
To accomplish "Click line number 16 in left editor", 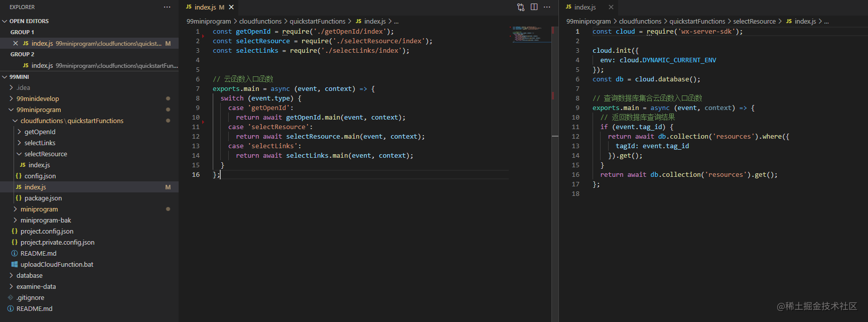I will (196, 175).
